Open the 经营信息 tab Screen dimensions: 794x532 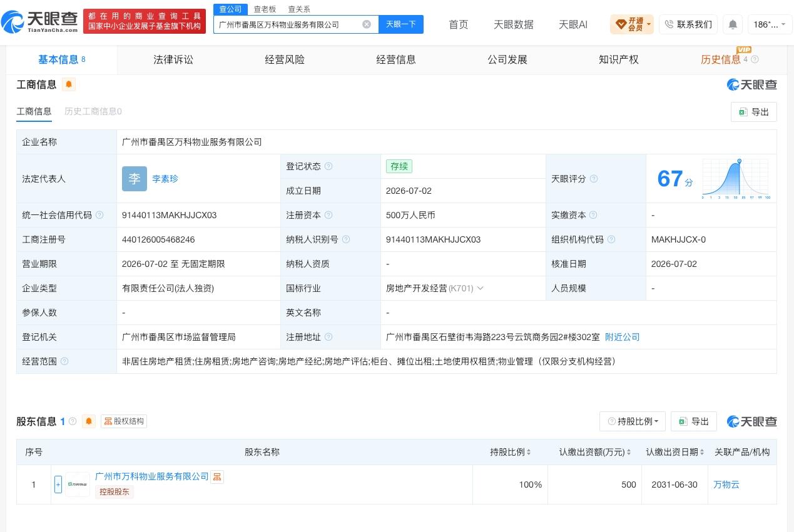pos(396,60)
